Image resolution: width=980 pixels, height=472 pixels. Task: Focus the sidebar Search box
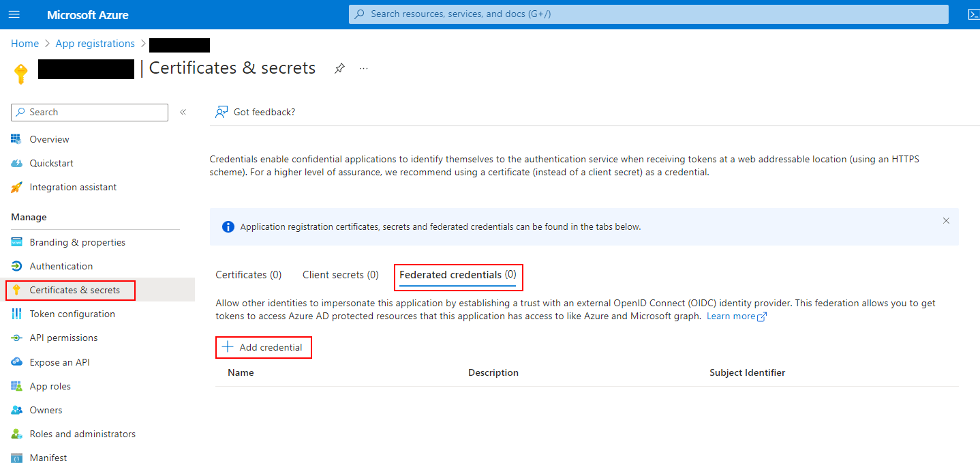pos(90,112)
